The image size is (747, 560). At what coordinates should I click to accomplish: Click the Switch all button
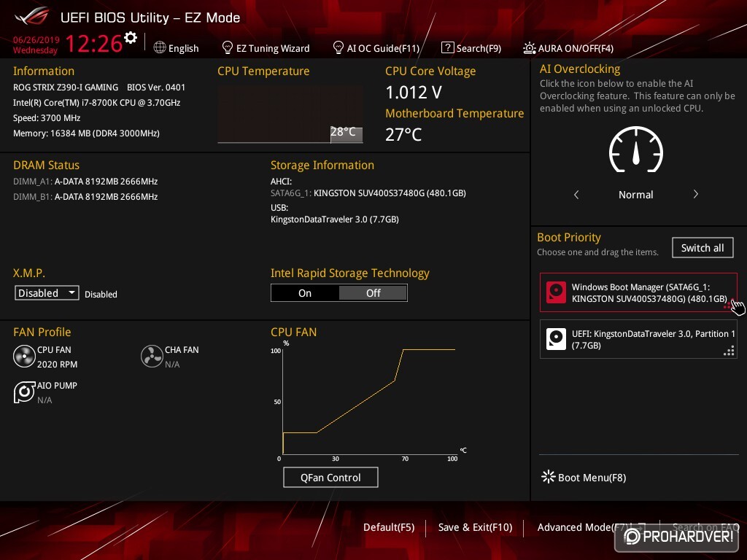[703, 248]
